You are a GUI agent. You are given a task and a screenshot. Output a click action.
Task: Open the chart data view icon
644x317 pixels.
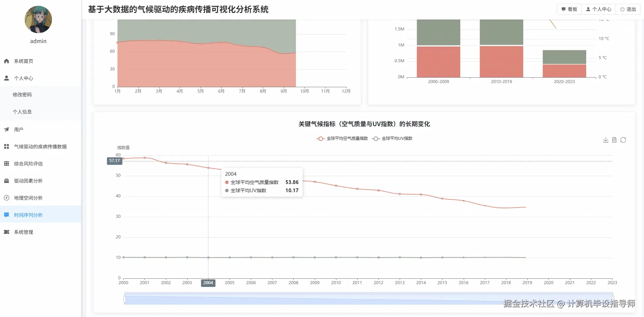[x=614, y=140]
